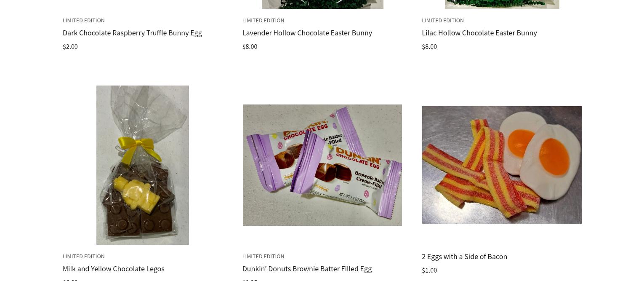Viewport: 644px width, 281px height.
Task: Open Dark Chocolate Raspberry Truffle Bunny Egg link
Action: click(x=132, y=33)
